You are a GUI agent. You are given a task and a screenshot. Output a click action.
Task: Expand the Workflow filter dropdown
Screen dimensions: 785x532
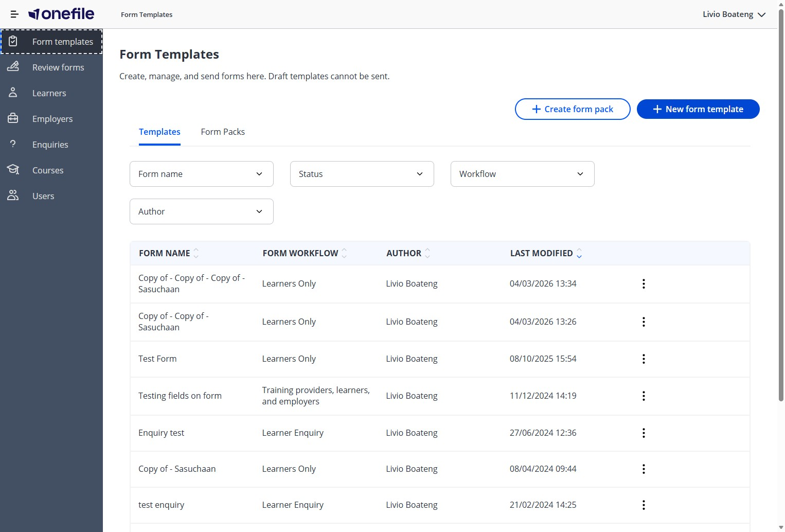click(522, 174)
